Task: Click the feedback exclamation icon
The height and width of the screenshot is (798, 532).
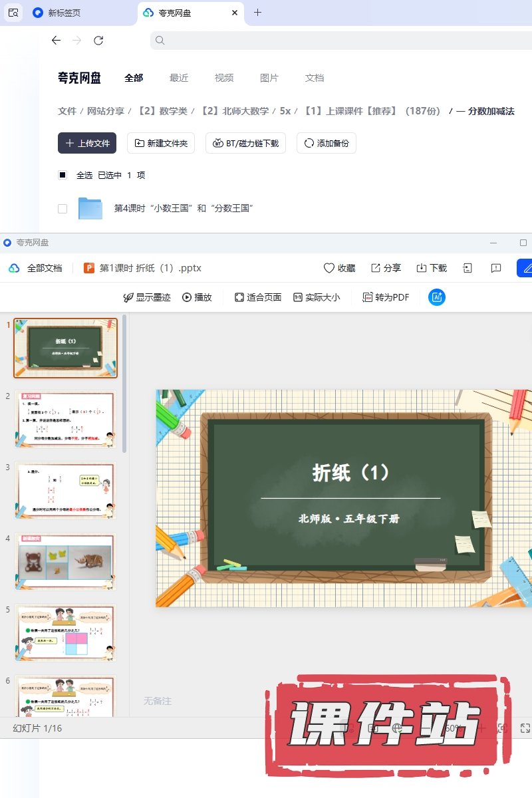Action: coord(496,268)
